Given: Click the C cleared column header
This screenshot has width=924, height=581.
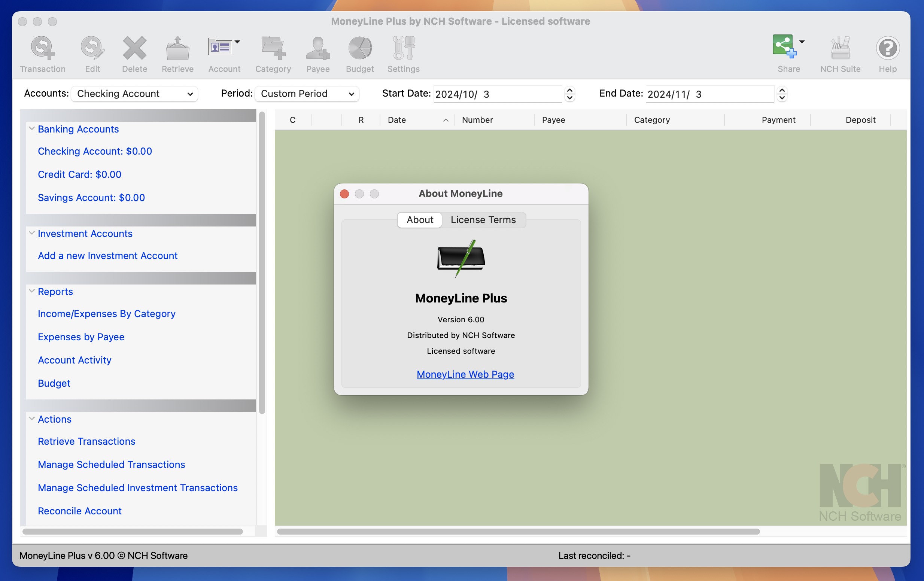Looking at the screenshot, I should click(293, 120).
